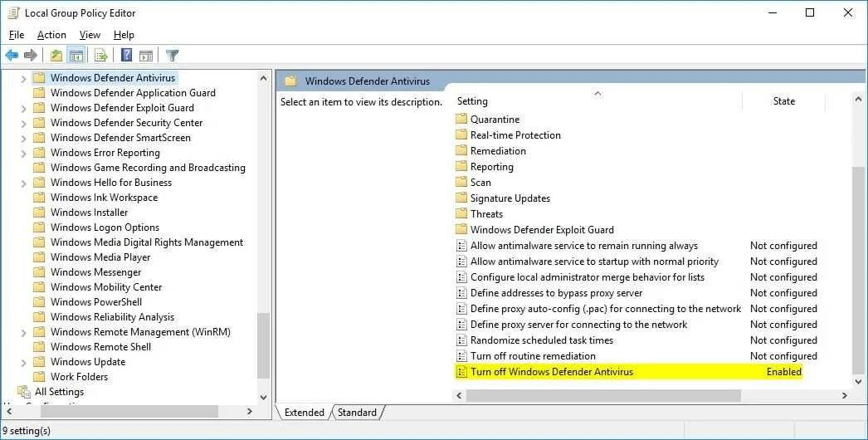Click the Local Group Policy Editor title icon
This screenshot has height=440, width=868.
13,12
